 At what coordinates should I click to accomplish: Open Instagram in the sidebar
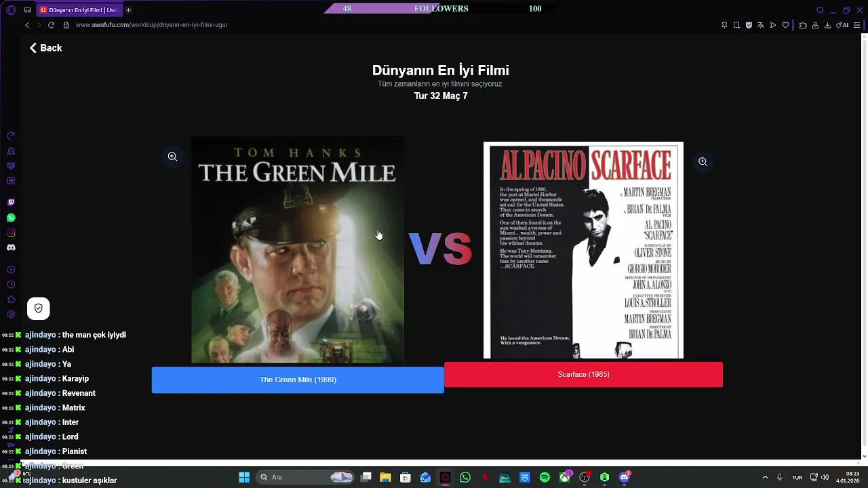point(11,232)
